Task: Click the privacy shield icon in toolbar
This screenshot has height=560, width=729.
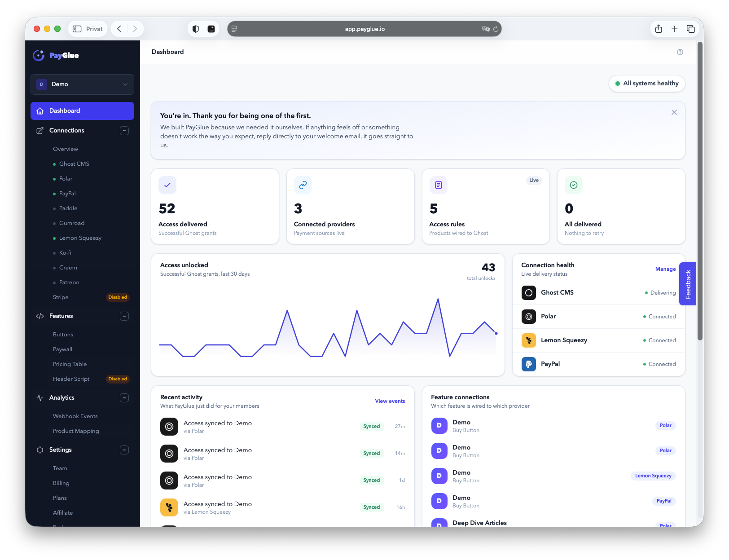Action: tap(196, 29)
